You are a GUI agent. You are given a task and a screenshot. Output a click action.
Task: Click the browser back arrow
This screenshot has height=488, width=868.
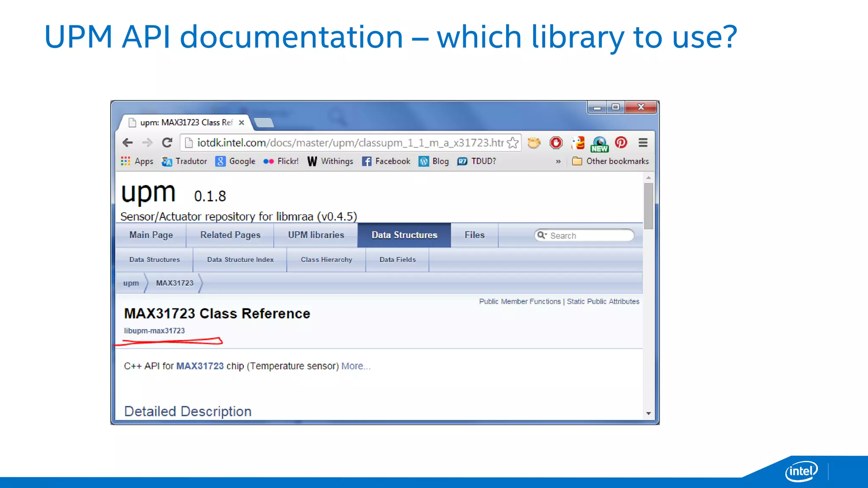pyautogui.click(x=128, y=143)
